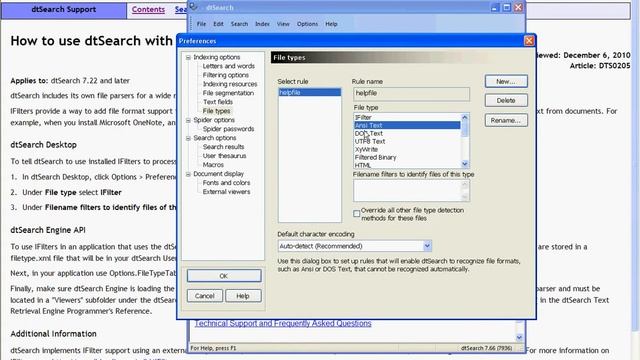Collapse the Spider options tree node
This screenshot has height=360, width=640.
pos(188,120)
